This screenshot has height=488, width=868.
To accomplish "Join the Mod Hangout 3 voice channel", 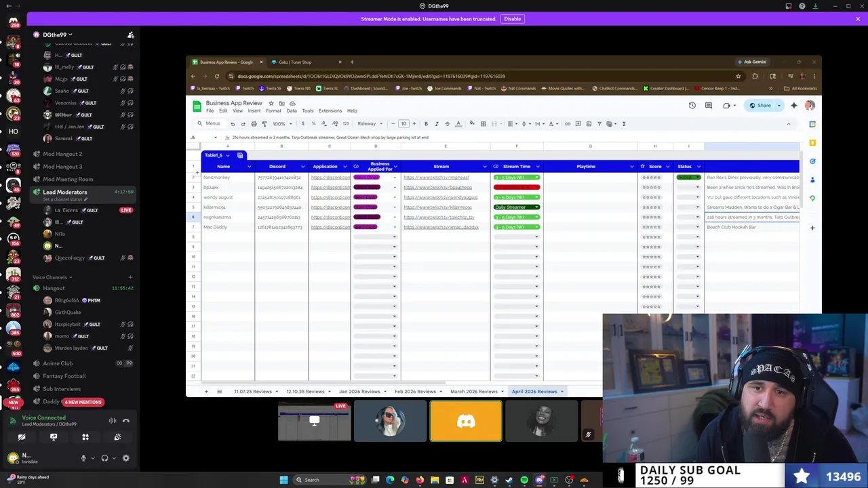I will click(62, 167).
